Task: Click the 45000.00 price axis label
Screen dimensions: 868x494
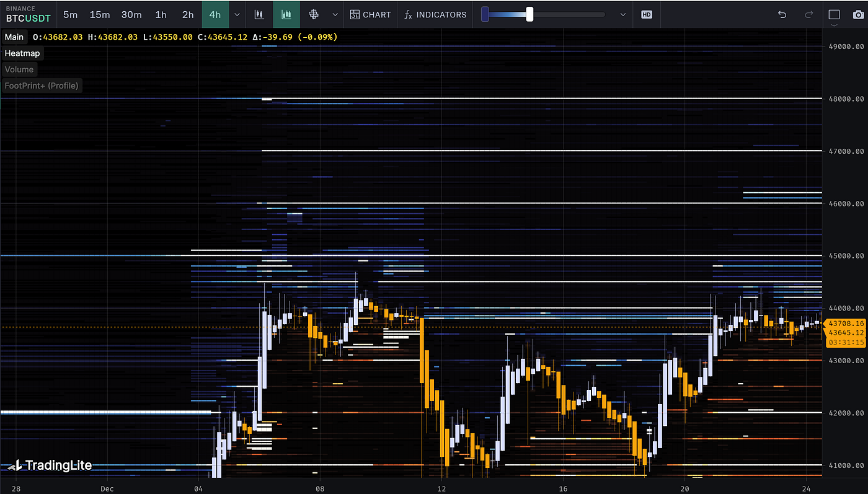Action: (847, 255)
